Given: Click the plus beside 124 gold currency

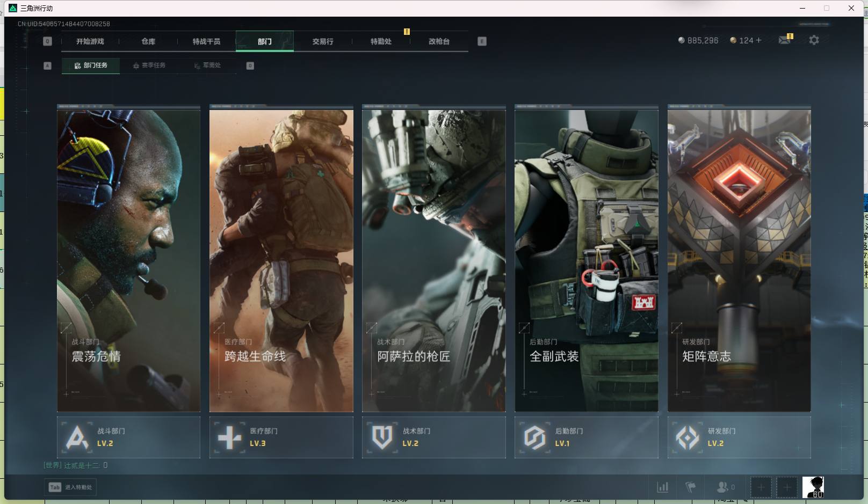Looking at the screenshot, I should (x=758, y=40).
